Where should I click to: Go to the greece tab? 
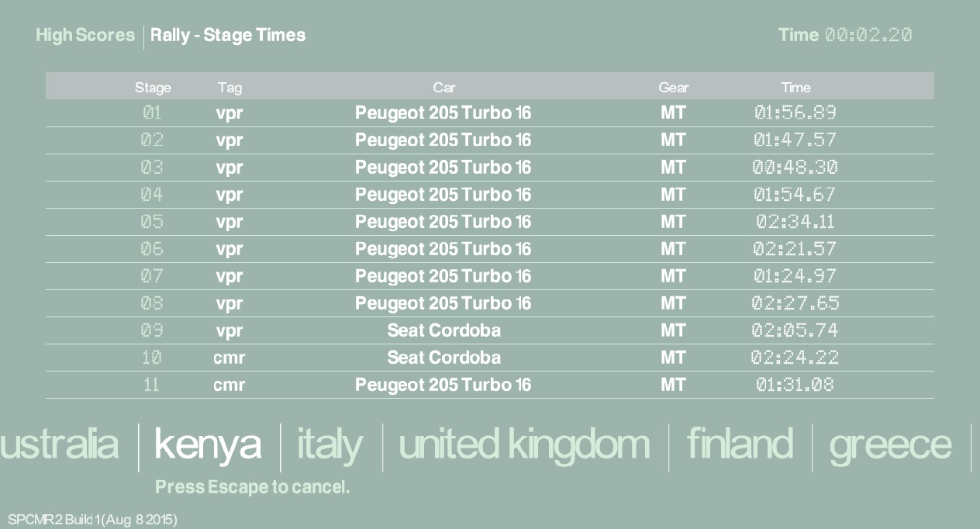pyautogui.click(x=890, y=444)
